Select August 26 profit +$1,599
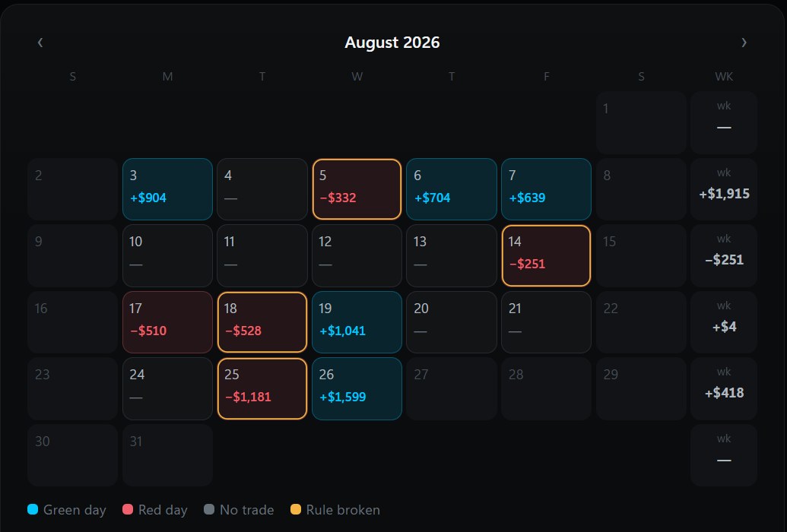This screenshot has width=787, height=532. (357, 388)
